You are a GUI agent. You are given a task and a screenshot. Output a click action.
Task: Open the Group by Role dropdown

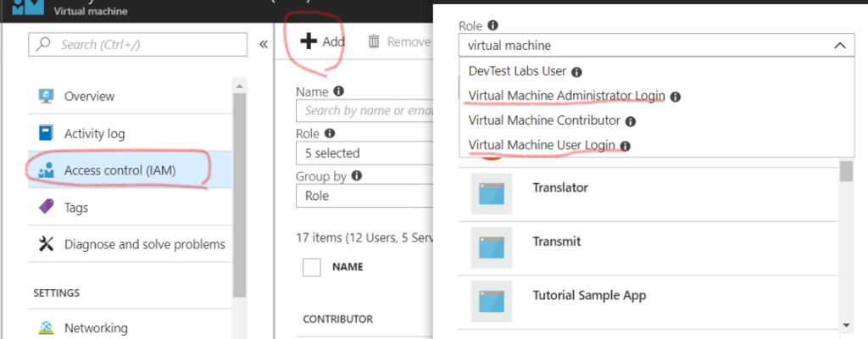tap(364, 196)
